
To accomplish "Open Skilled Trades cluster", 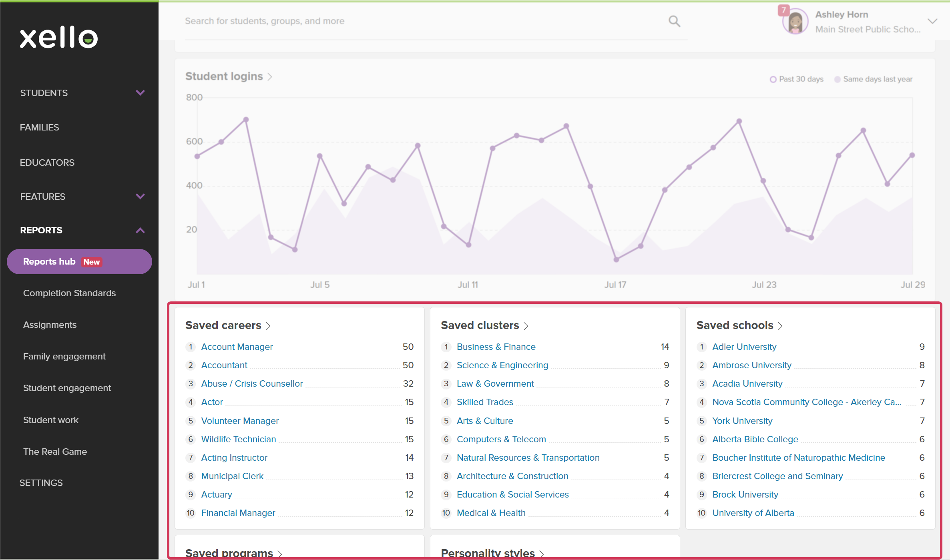I will [x=485, y=402].
